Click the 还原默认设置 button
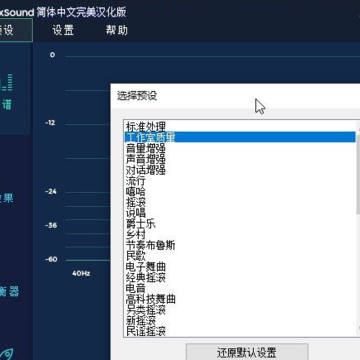360x360 pixels. 247,352
